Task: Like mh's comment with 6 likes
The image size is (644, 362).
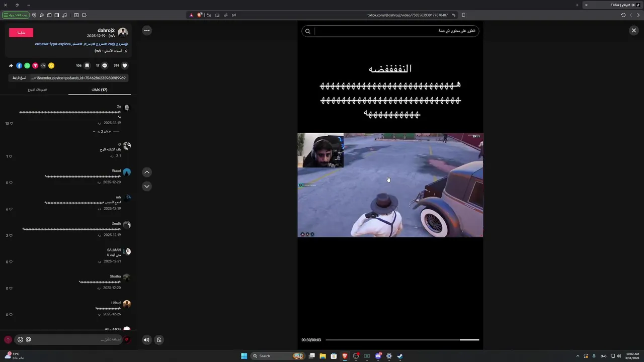Action: tap(11, 209)
